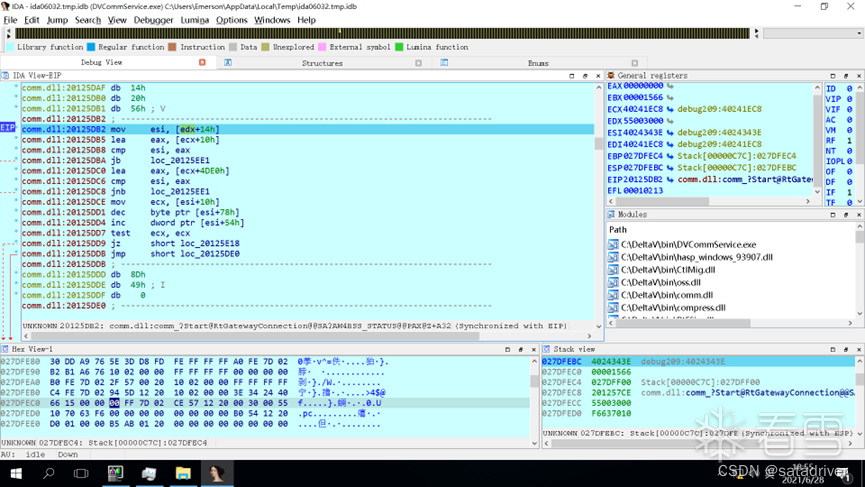Click the Hex View-1 panel icon

tap(5, 349)
